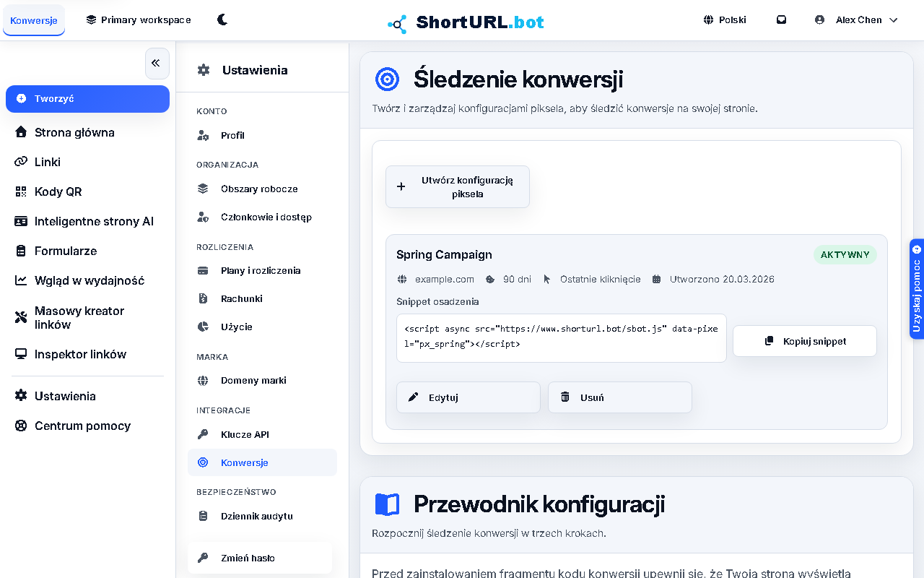Open Dziennik audytu
The height and width of the screenshot is (578, 924).
click(x=262, y=516)
